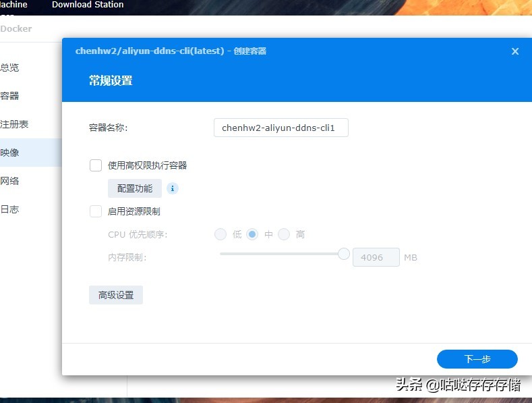Switch to Download Station in taskbar
This screenshot has height=403, width=532.
tap(88, 5)
